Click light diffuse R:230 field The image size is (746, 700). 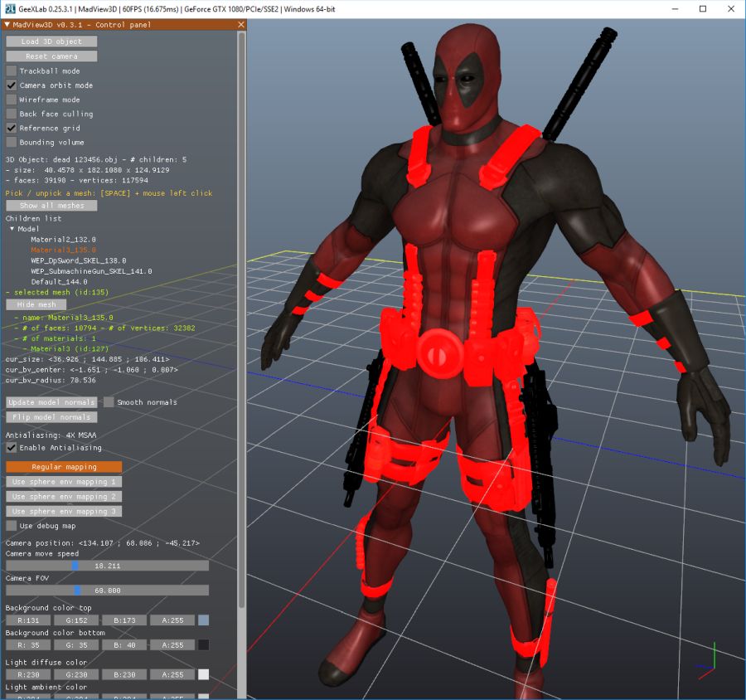tap(28, 675)
